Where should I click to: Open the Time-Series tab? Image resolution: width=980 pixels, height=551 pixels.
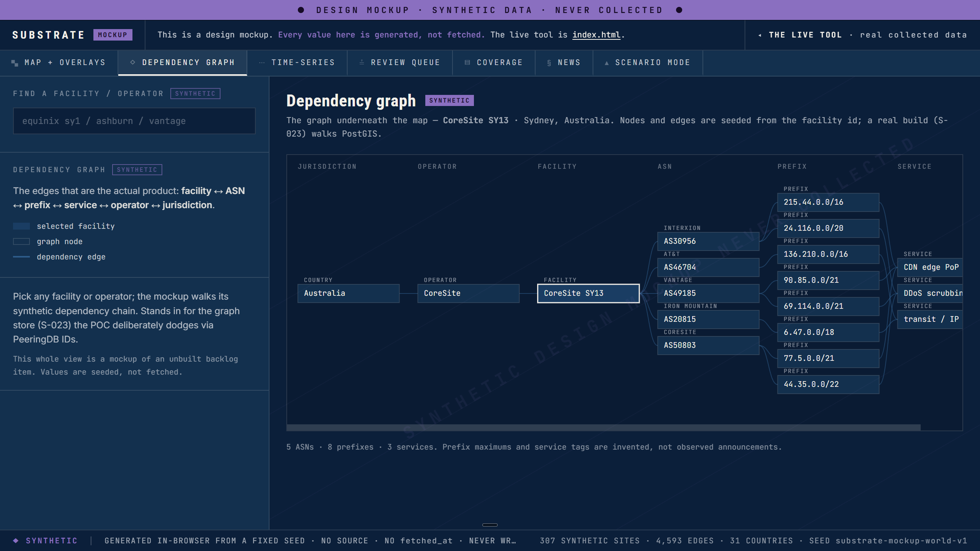[297, 63]
